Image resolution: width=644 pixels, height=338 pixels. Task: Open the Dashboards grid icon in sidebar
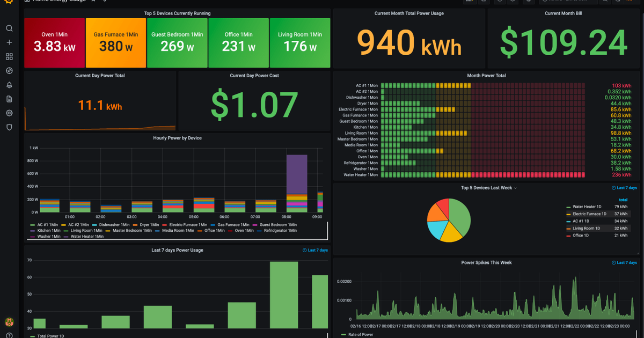tap(9, 56)
